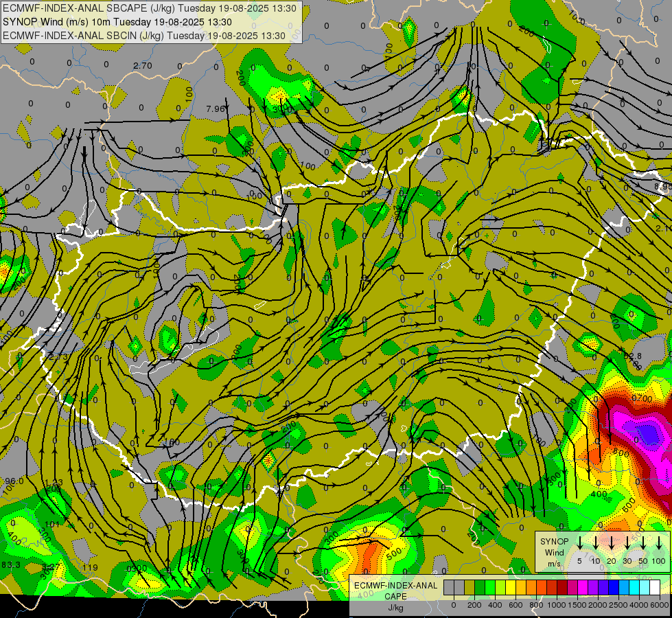
Task: Click the map value 96.0 at the left edge
Action: point(14,481)
